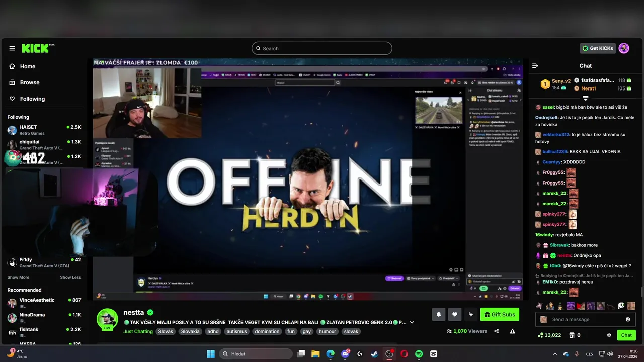This screenshot has height=362, width=644.
Task: Expand the chat leaderboard handle
Action: coord(586,98)
